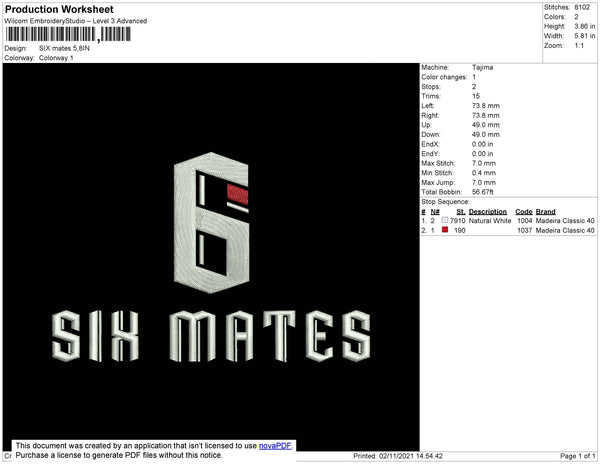Screen dimensions: 600x464
Task: Select the Max Stitch value 7.0 mm
Action: click(484, 163)
